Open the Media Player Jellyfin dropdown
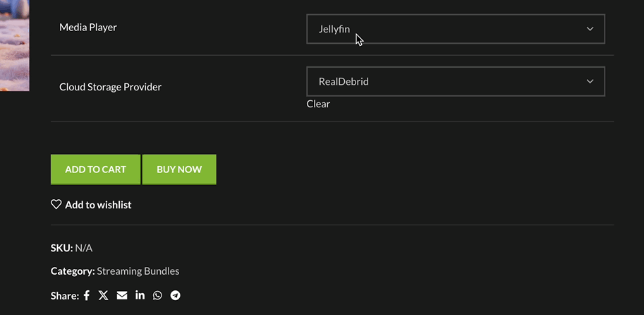This screenshot has width=644, height=315. tap(456, 29)
